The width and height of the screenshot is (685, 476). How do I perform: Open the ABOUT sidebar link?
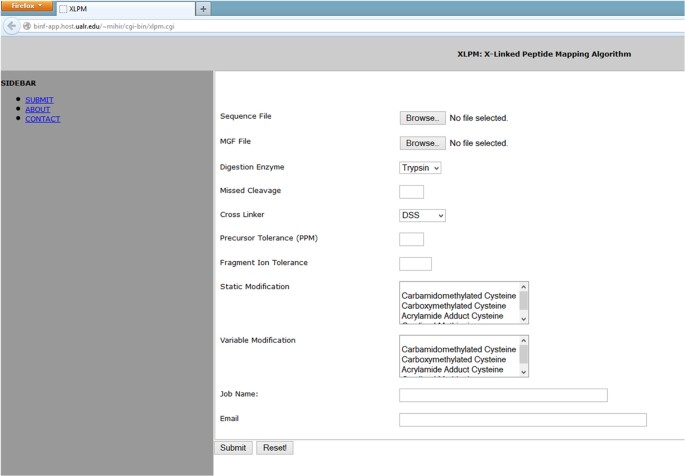pos(37,109)
